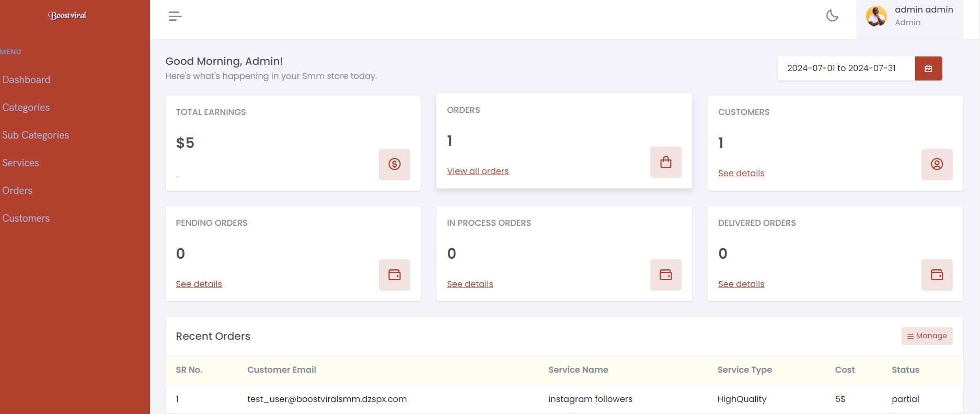Toggle the sidebar with the hamburger icon
The width and height of the screenshot is (980, 414).
point(175,16)
